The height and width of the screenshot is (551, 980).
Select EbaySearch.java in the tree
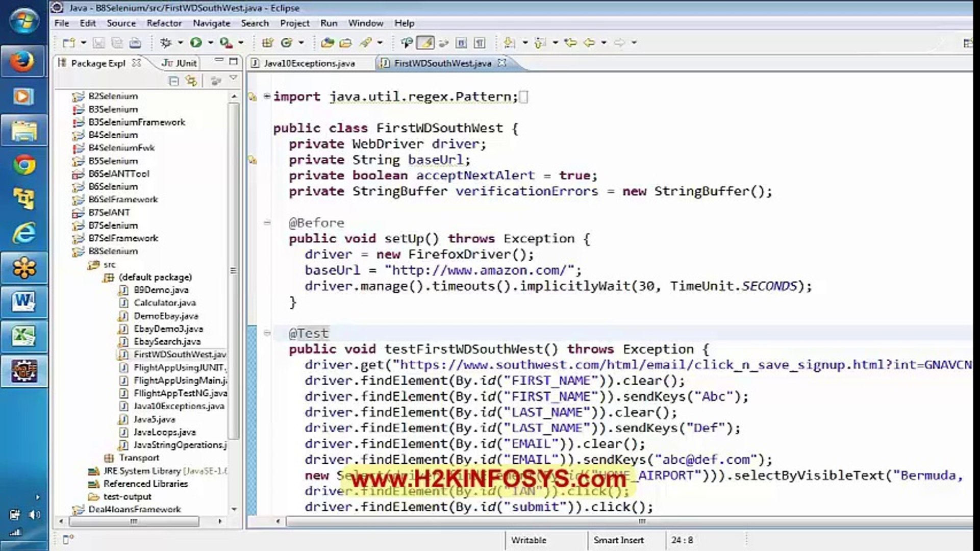click(x=167, y=341)
